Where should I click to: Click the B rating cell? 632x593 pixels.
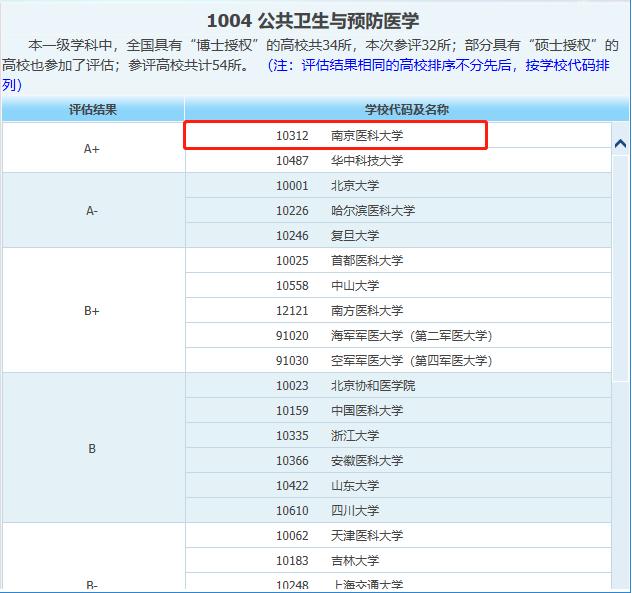[x=93, y=448]
